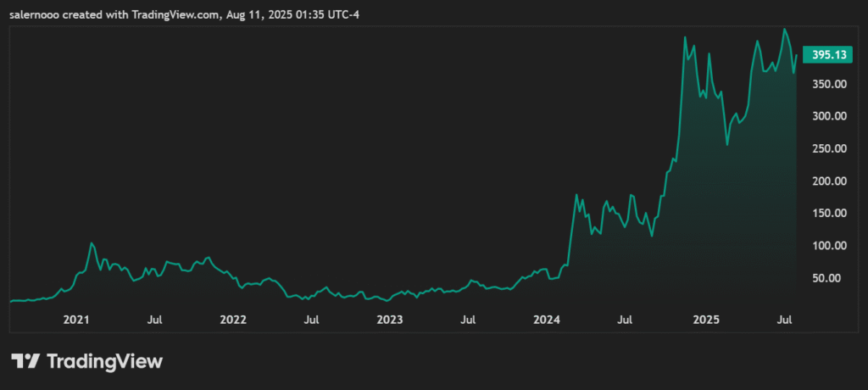Click the Jul label between 2021 and 2022

pos(154,320)
